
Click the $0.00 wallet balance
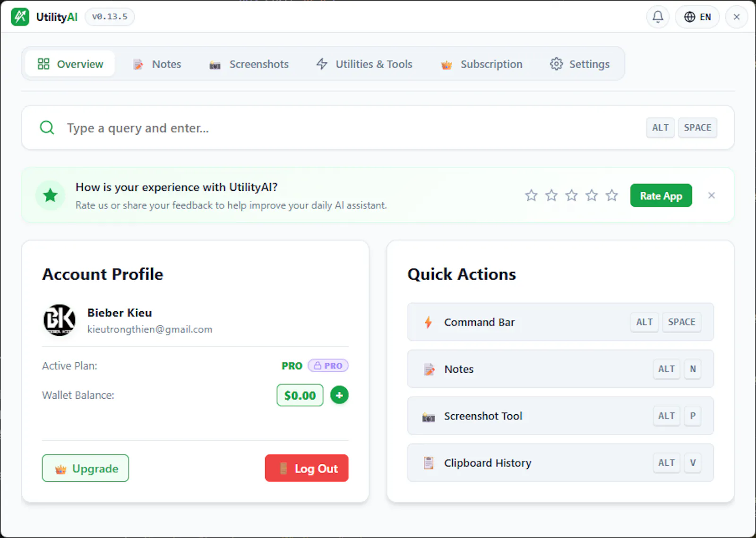(x=300, y=395)
